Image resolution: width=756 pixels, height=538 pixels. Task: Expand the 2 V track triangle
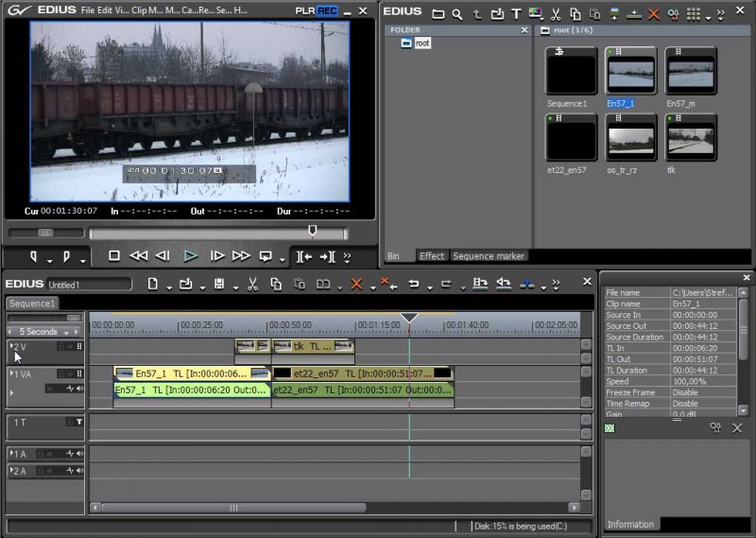coord(11,347)
